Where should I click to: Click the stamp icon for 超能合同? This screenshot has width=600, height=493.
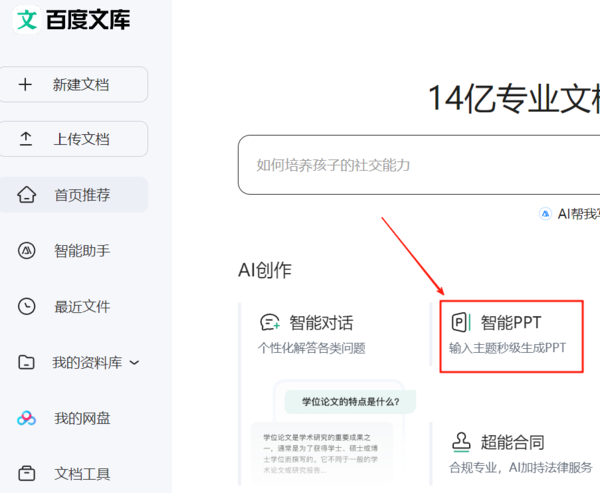[x=461, y=442]
